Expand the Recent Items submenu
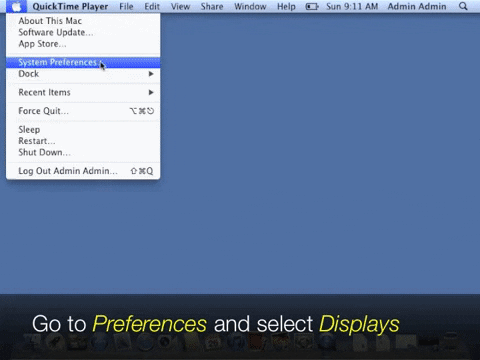This screenshot has width=480, height=360. (83, 92)
